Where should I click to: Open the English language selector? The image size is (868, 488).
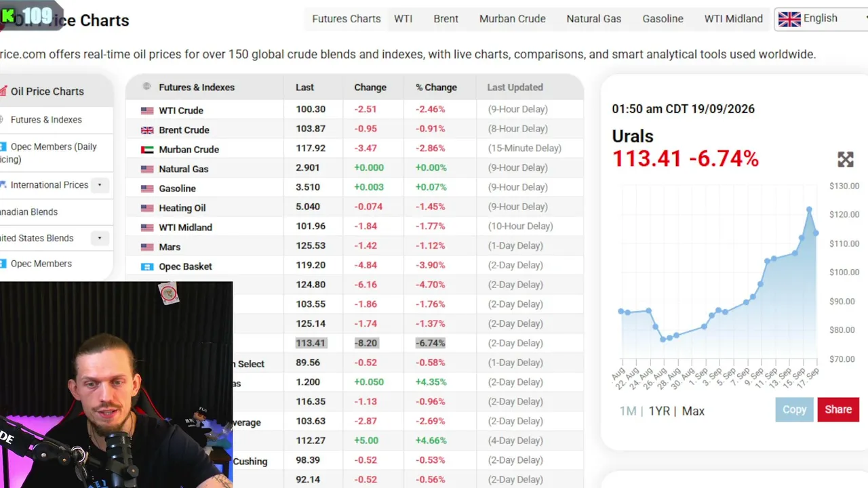[x=821, y=19]
